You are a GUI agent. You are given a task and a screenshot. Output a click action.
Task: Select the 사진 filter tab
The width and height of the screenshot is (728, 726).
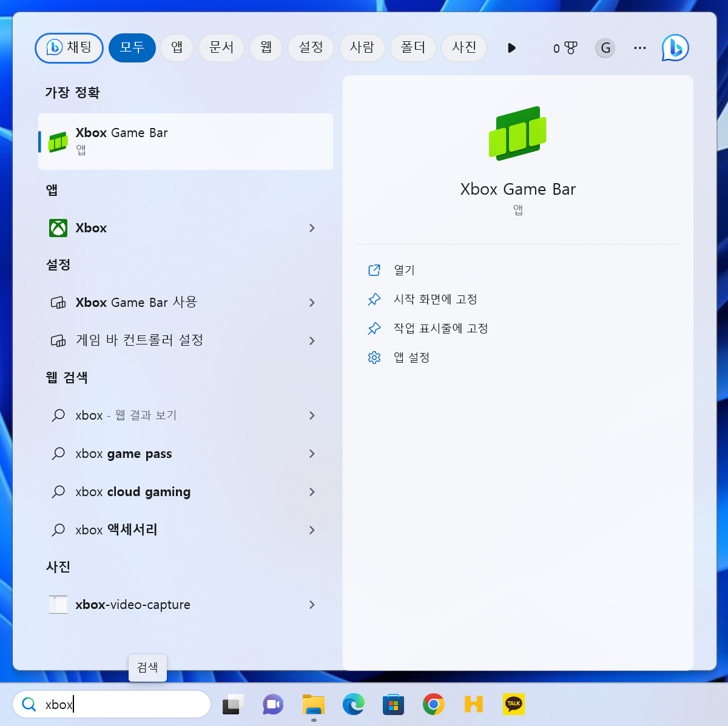click(464, 48)
